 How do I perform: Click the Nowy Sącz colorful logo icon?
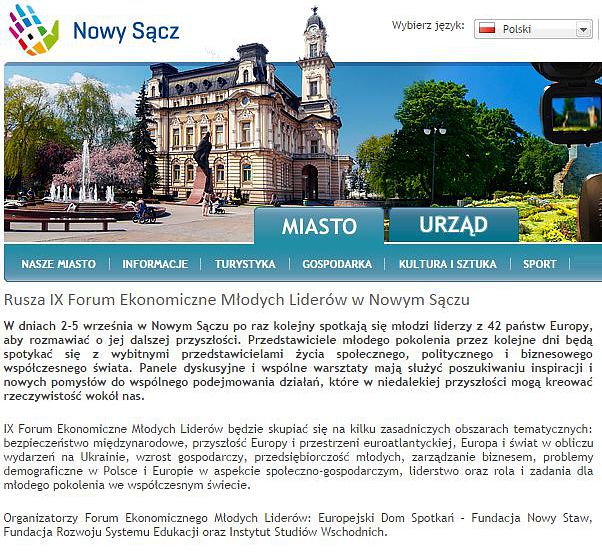(34, 30)
